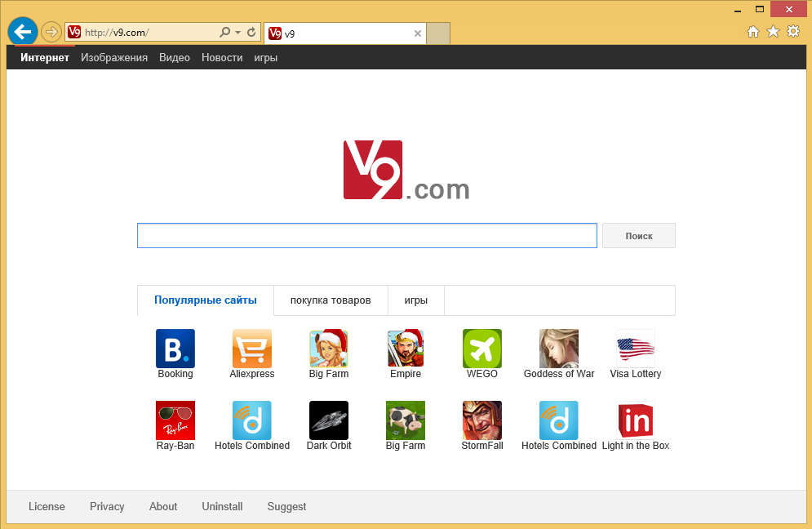This screenshot has width=812, height=529.
Task: Open the Dark Orbit spaceship icon
Action: point(329,420)
